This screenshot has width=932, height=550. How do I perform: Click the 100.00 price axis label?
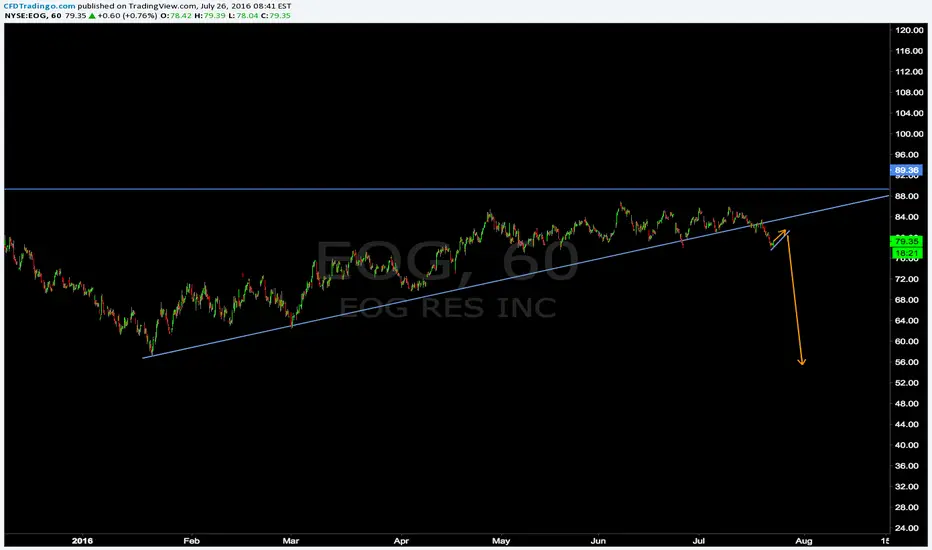909,134
